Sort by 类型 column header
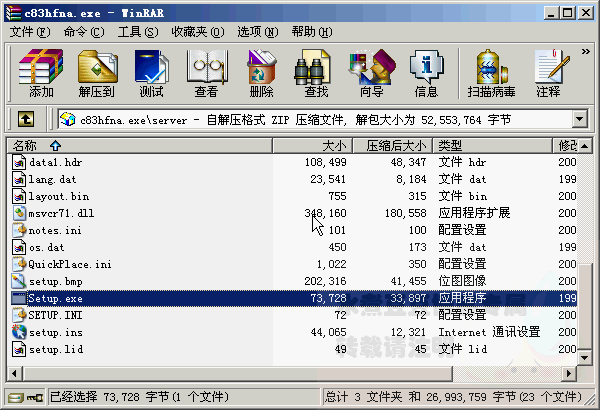This screenshot has width=600, height=410. click(493, 146)
